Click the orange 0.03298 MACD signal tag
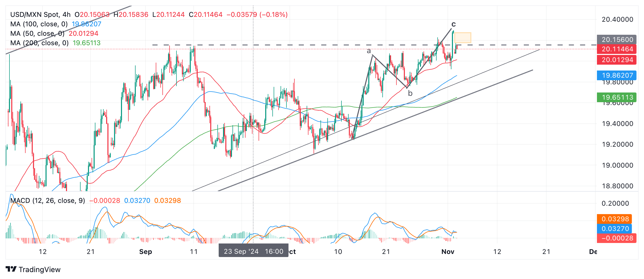This screenshot has width=644, height=279. (x=614, y=219)
